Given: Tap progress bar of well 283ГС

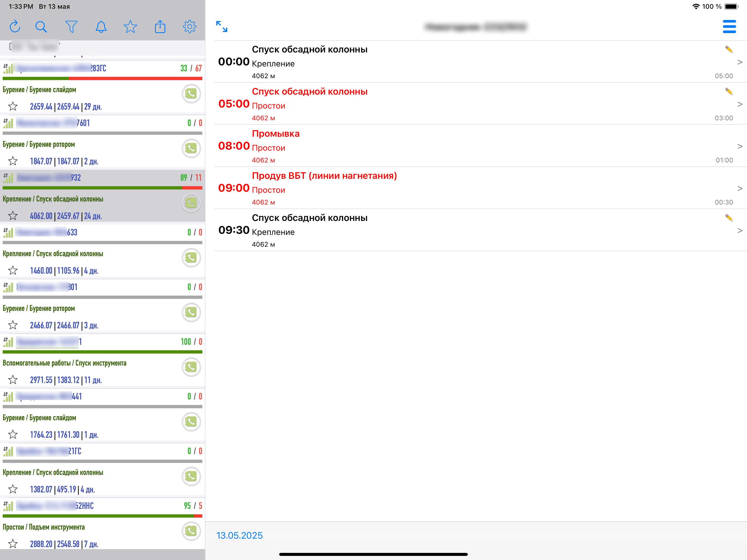Looking at the screenshot, I should point(102,78).
